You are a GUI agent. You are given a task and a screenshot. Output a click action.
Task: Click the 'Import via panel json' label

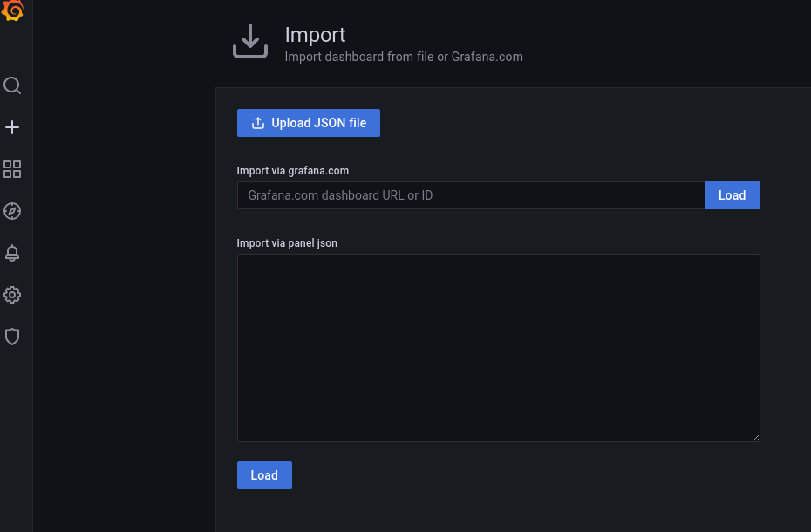tap(287, 243)
